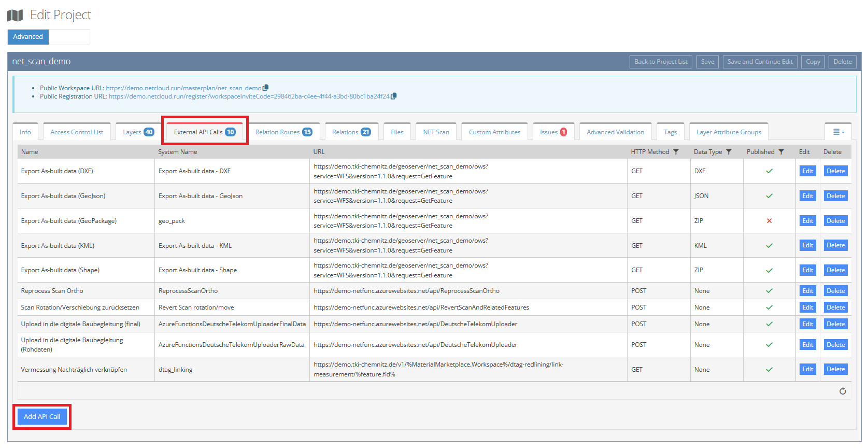The width and height of the screenshot is (868, 448).
Task: Open the Published column filter
Action: coord(781,152)
